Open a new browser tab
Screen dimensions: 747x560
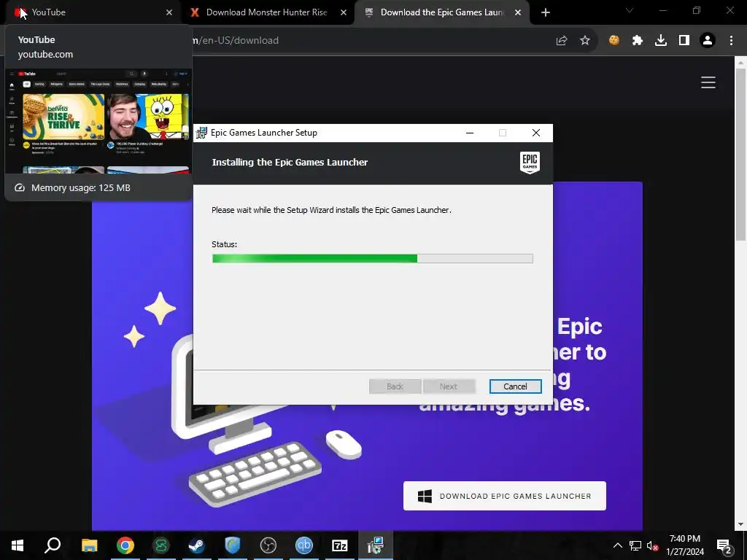point(546,12)
